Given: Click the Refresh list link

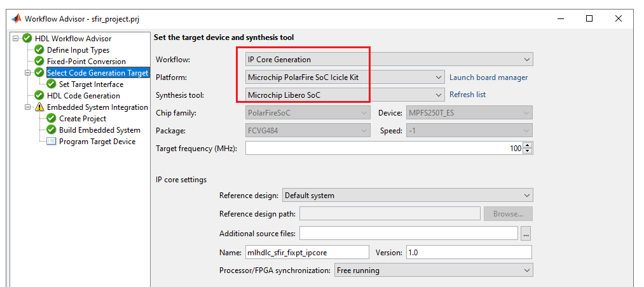Looking at the screenshot, I should point(467,95).
